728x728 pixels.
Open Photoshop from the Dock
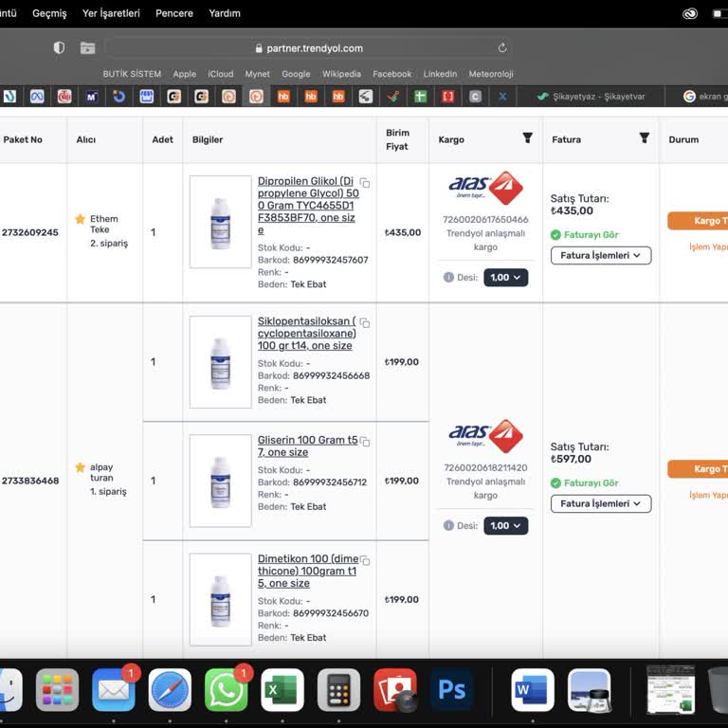click(x=451, y=690)
